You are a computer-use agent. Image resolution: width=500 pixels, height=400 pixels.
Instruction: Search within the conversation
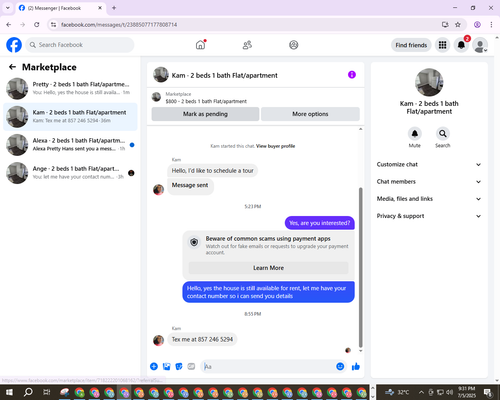coord(443,134)
